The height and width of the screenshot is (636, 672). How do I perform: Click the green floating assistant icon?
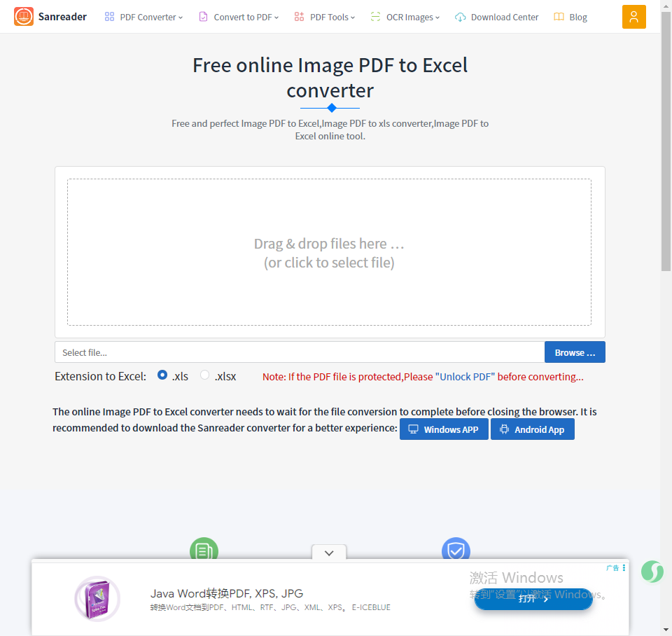tap(652, 572)
